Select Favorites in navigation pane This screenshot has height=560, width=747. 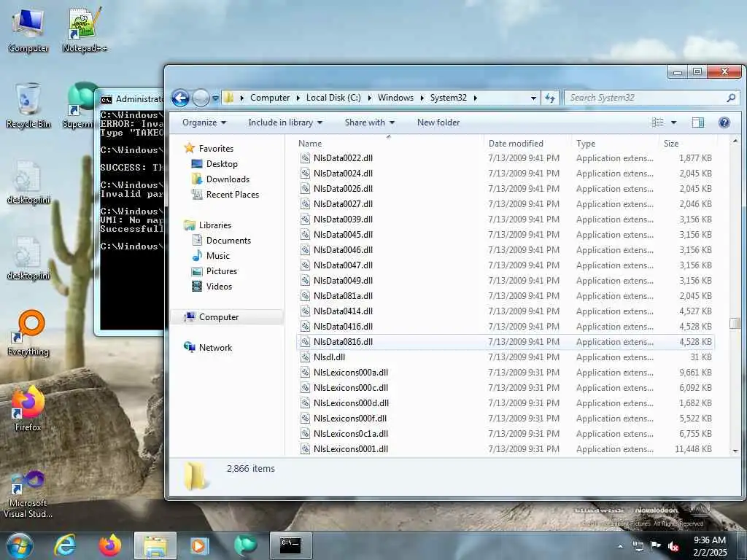tap(216, 149)
